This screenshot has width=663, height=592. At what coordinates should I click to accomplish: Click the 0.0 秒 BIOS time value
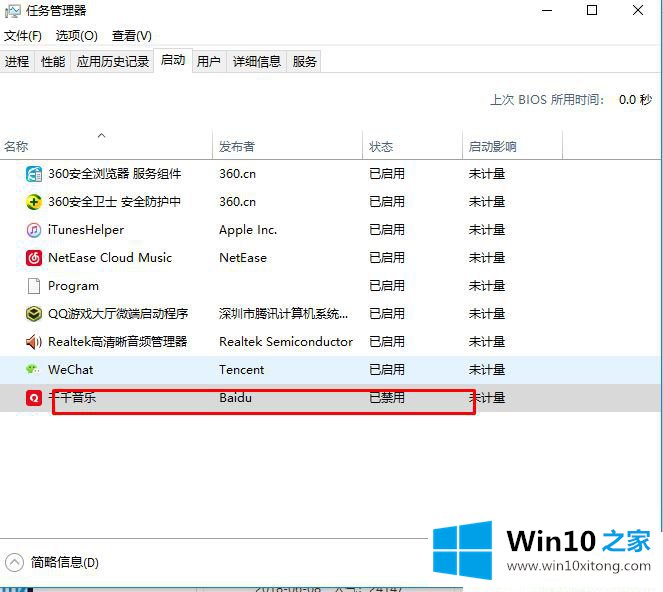tap(636, 100)
